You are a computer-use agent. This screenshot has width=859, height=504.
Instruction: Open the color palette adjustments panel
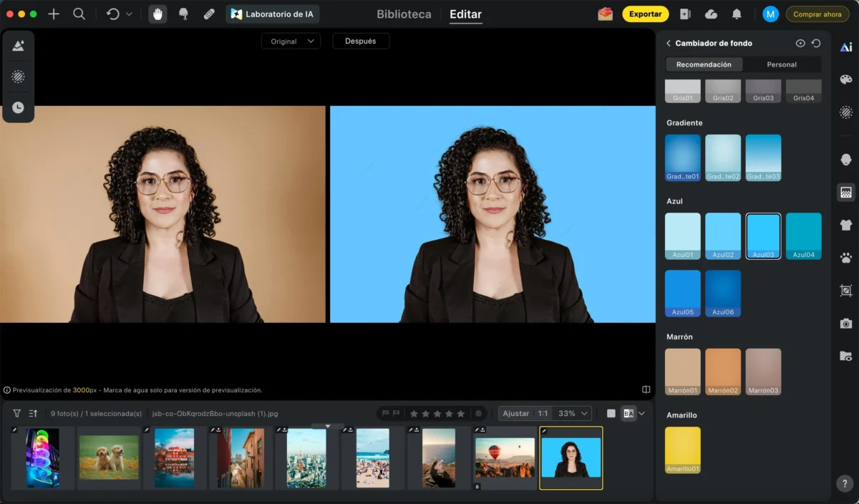pos(846,79)
